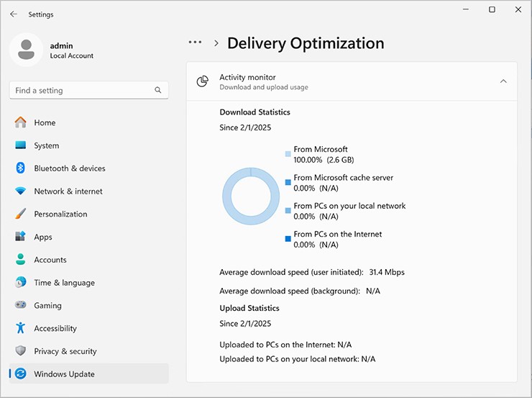Go to Apps settings

tap(43, 237)
